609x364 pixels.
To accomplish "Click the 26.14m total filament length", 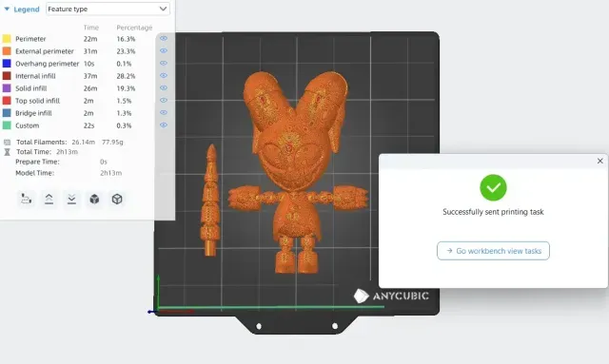I will pyautogui.click(x=83, y=142).
